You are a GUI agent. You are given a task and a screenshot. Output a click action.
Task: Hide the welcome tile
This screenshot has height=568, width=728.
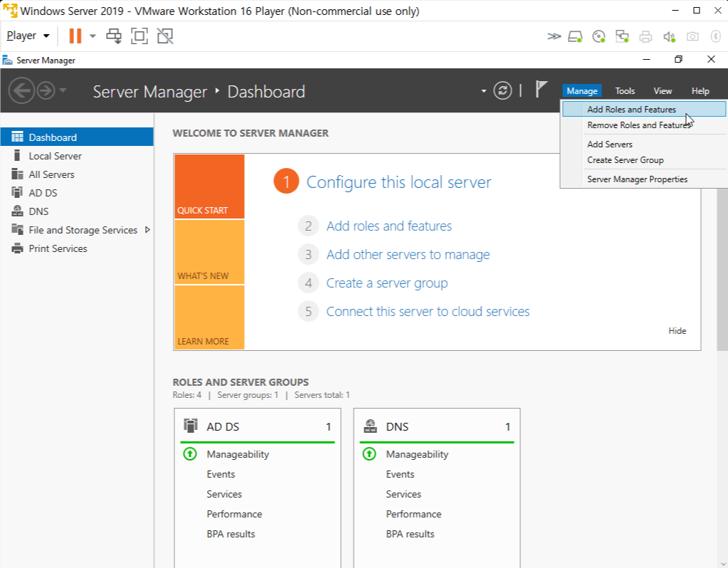pyautogui.click(x=677, y=331)
